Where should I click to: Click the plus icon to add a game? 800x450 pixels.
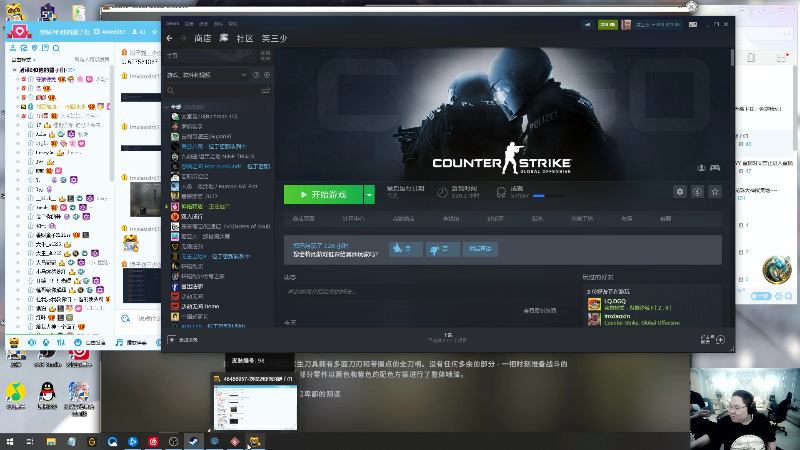click(x=171, y=340)
